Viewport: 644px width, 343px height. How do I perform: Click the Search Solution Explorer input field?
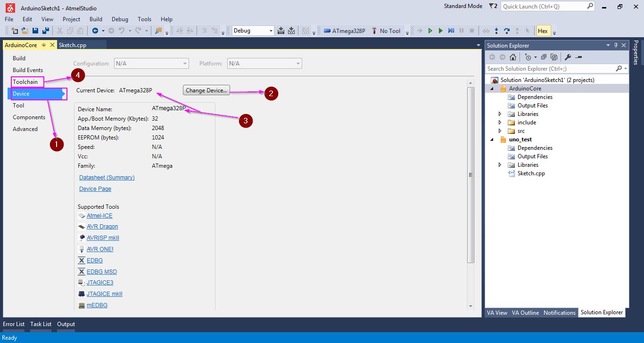pos(550,68)
